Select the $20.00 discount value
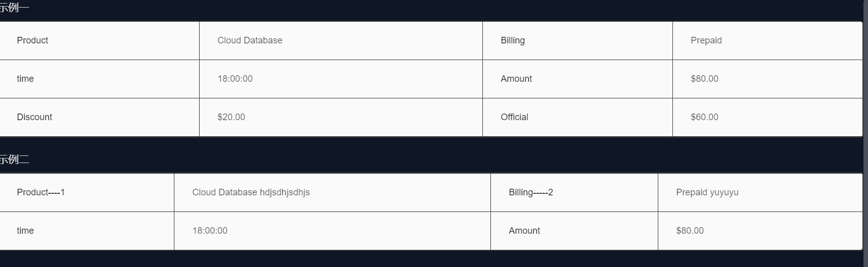The width and height of the screenshot is (868, 267). point(231,117)
